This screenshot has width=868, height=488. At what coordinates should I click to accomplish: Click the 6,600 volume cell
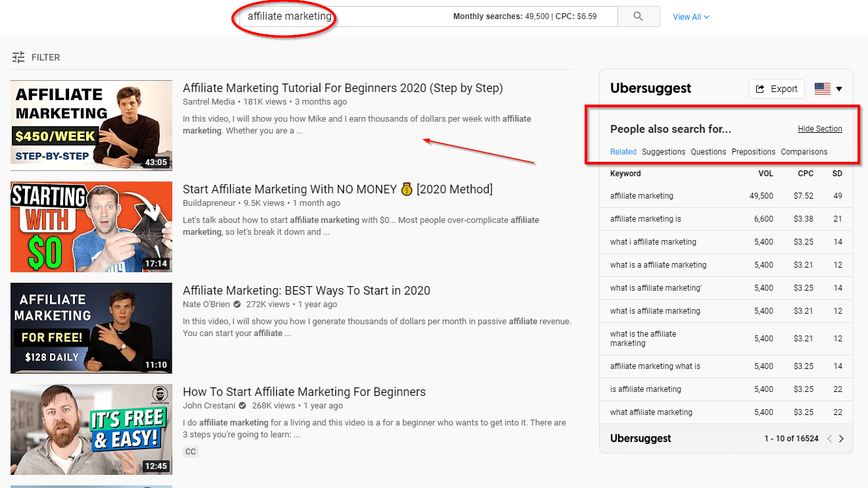point(763,219)
